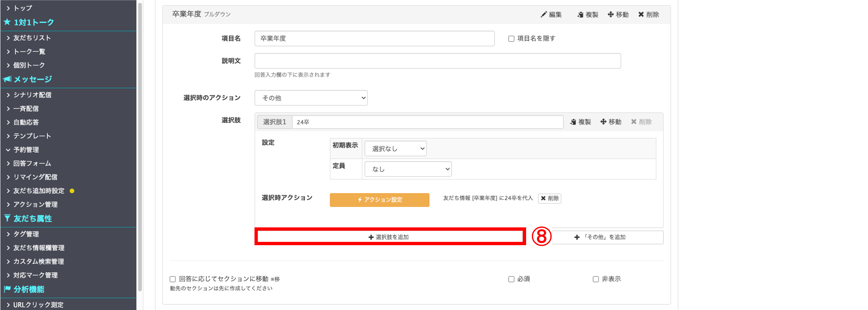The height and width of the screenshot is (310, 868).
Task: Click the header 削除 delete icon
Action: (641, 14)
